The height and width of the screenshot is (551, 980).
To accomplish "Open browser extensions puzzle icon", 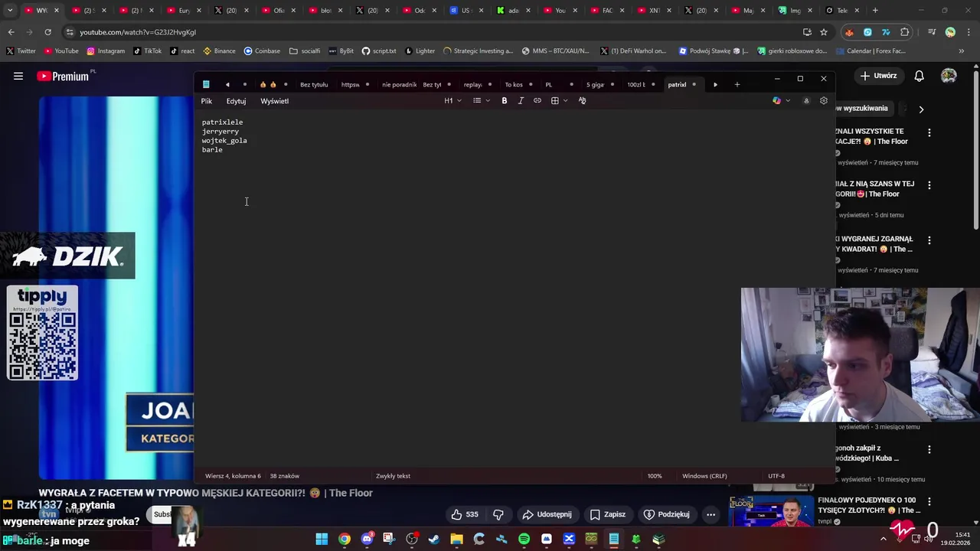I will [x=905, y=32].
